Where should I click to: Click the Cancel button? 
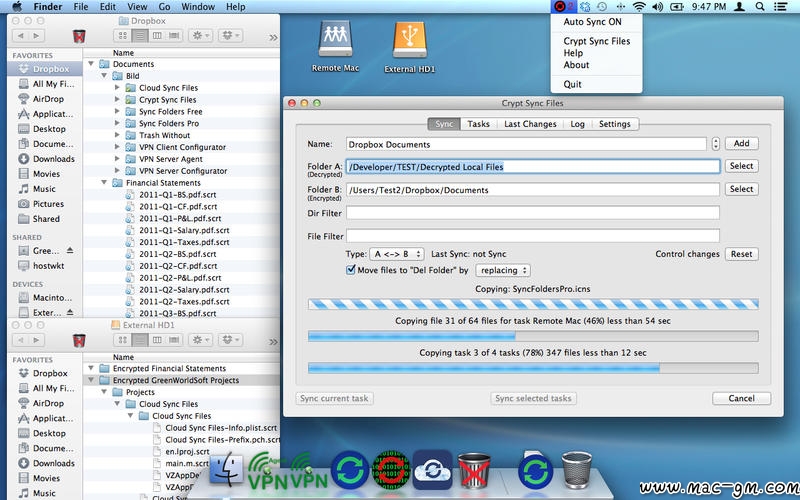coord(741,398)
